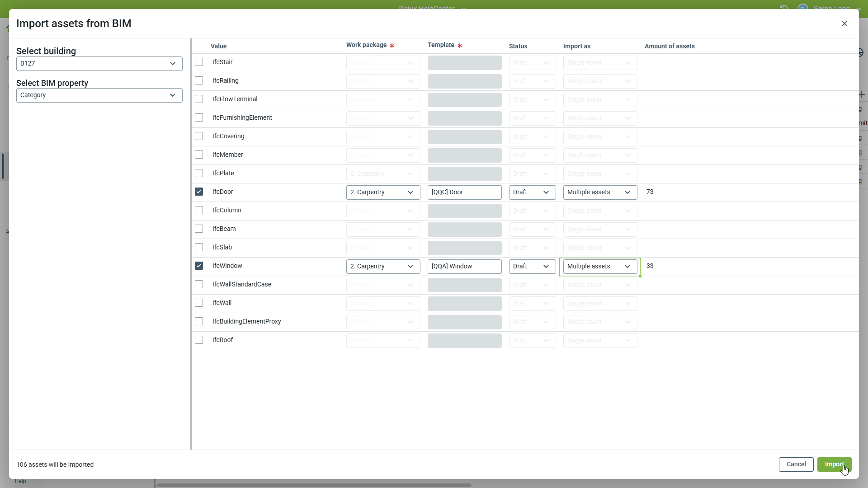This screenshot has height=488, width=868.
Task: Open IfcDoor work package Carpentry dropdown
Action: [383, 192]
